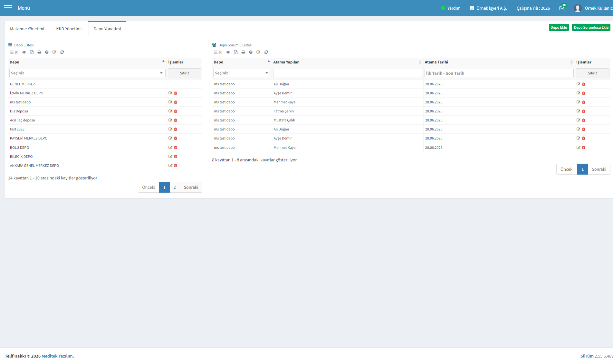Click Önceki in Depo Listesi pagination
This screenshot has height=364, width=613.
coord(148,187)
